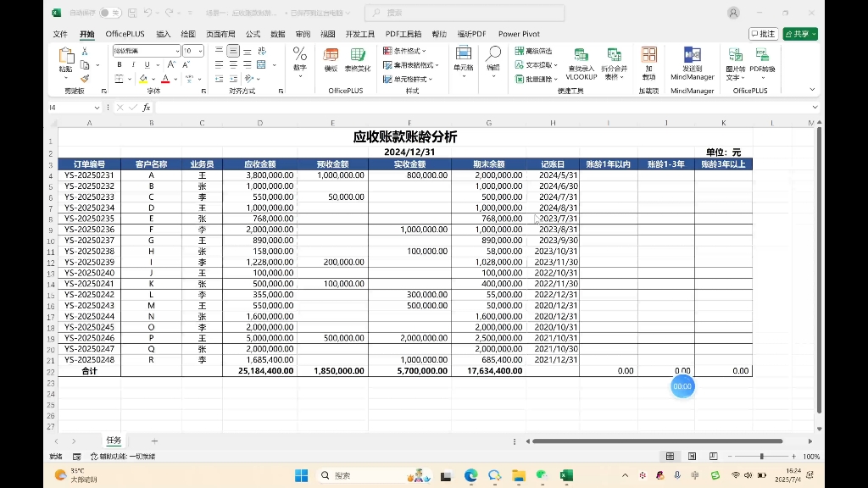Send workbook to MindManager
Image resolution: width=868 pixels, height=488 pixels.
(692, 64)
